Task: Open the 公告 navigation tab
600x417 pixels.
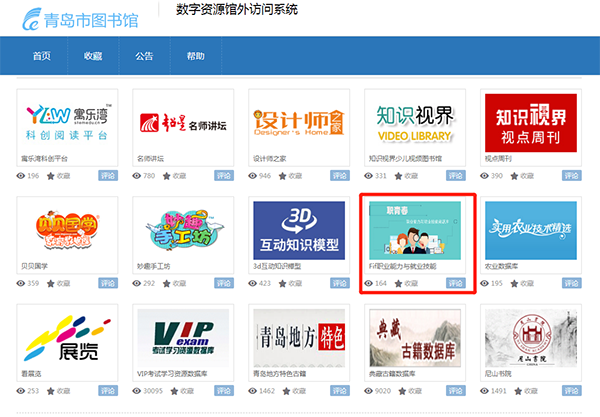Action: coord(144,56)
